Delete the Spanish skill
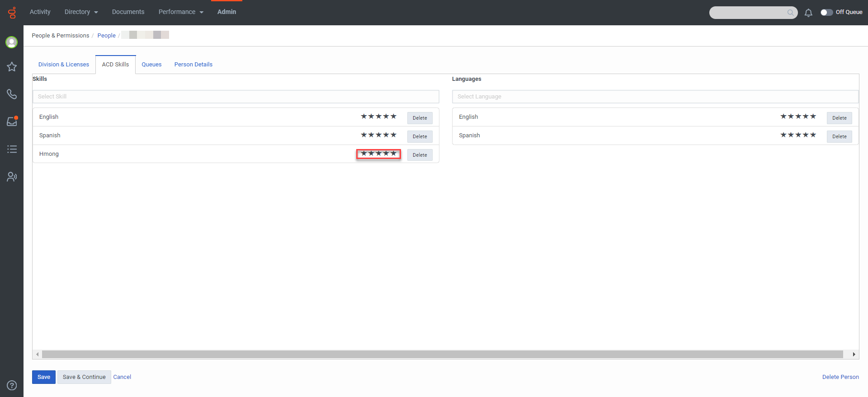 pyautogui.click(x=420, y=136)
